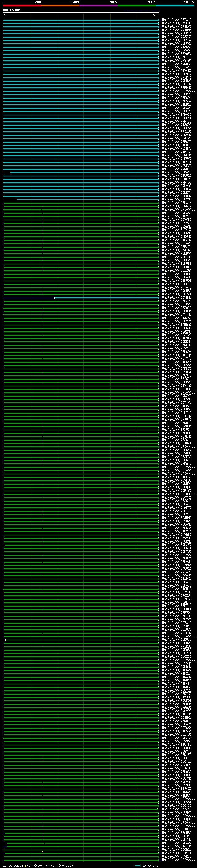Select the query ID BB915982
The image size is (197, 868).
(x=11, y=10)
